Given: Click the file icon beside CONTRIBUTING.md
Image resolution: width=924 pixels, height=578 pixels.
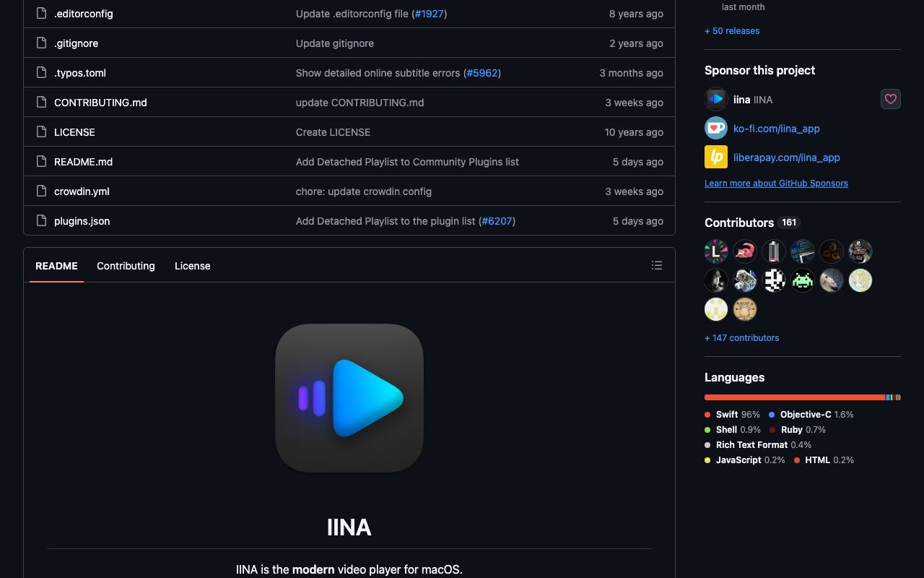Looking at the screenshot, I should click(x=41, y=102).
